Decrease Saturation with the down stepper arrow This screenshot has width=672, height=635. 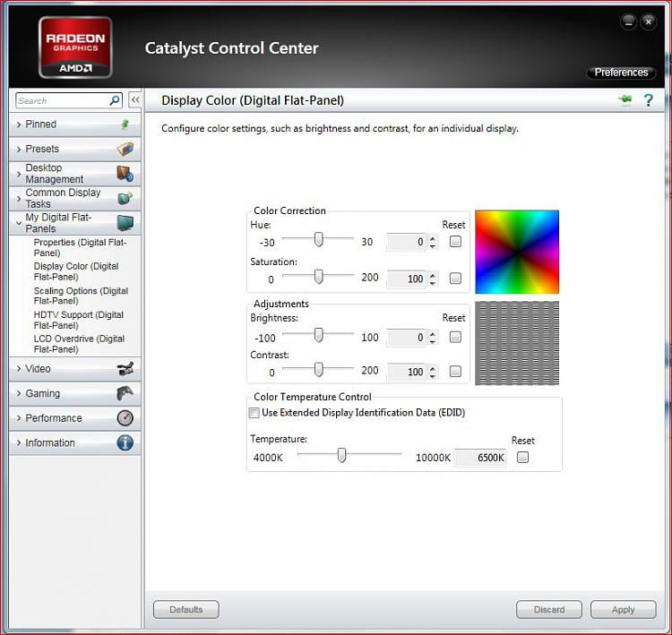(x=433, y=283)
